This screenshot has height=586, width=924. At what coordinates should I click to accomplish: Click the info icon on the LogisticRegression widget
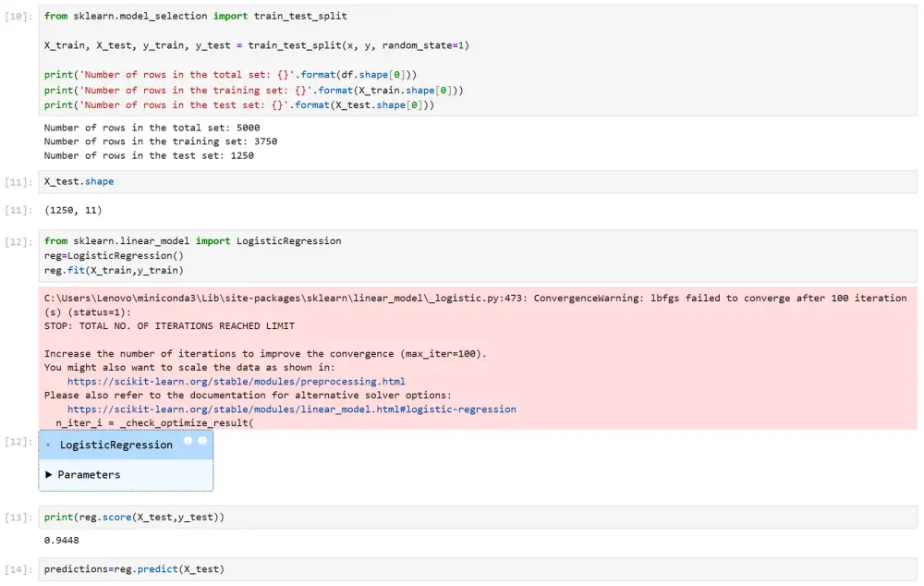click(188, 441)
